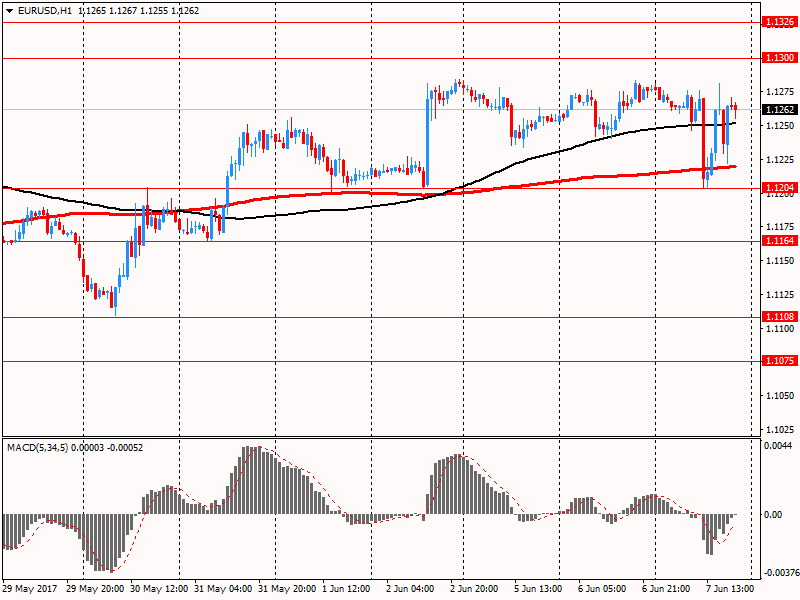Click the 0.0044 MACD scale value
The width and height of the screenshot is (800, 600).
pyautogui.click(x=775, y=446)
